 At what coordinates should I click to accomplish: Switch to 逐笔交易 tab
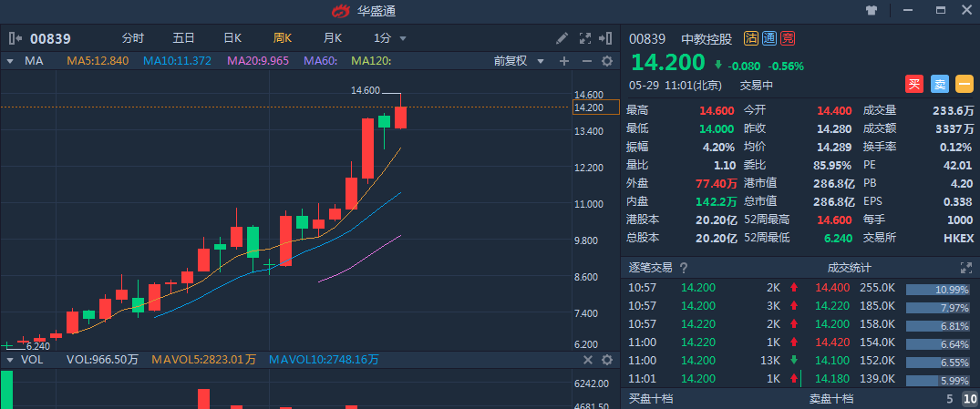pos(650,268)
